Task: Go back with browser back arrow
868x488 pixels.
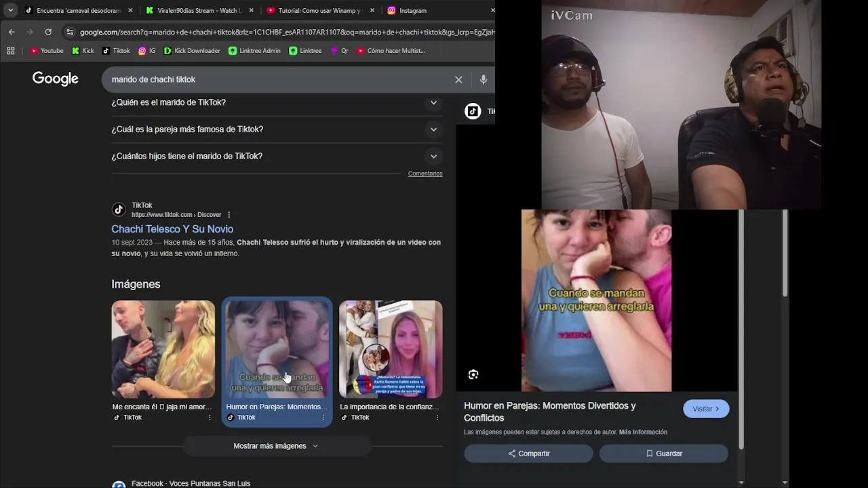Action: 12,32
